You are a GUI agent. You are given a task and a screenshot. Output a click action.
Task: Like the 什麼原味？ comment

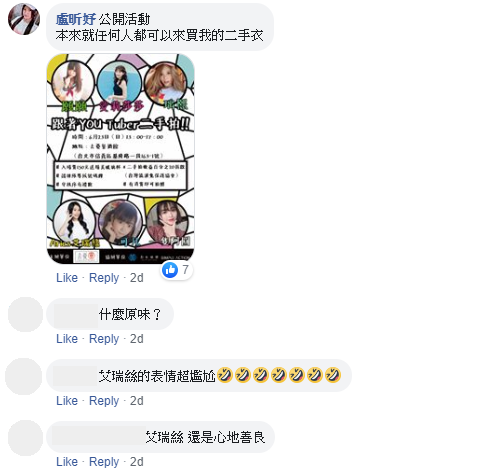[x=67, y=339]
